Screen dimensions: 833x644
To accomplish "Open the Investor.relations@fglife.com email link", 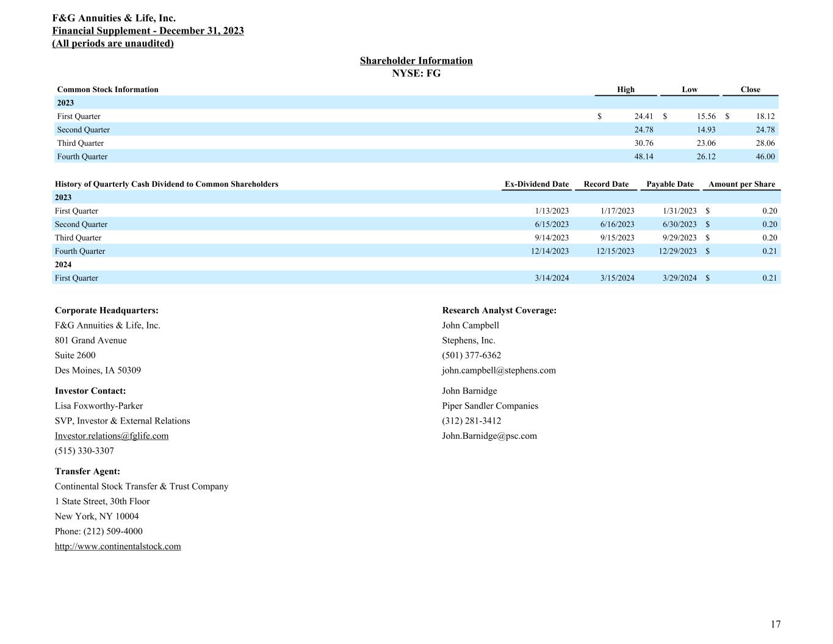I will coord(112,436).
